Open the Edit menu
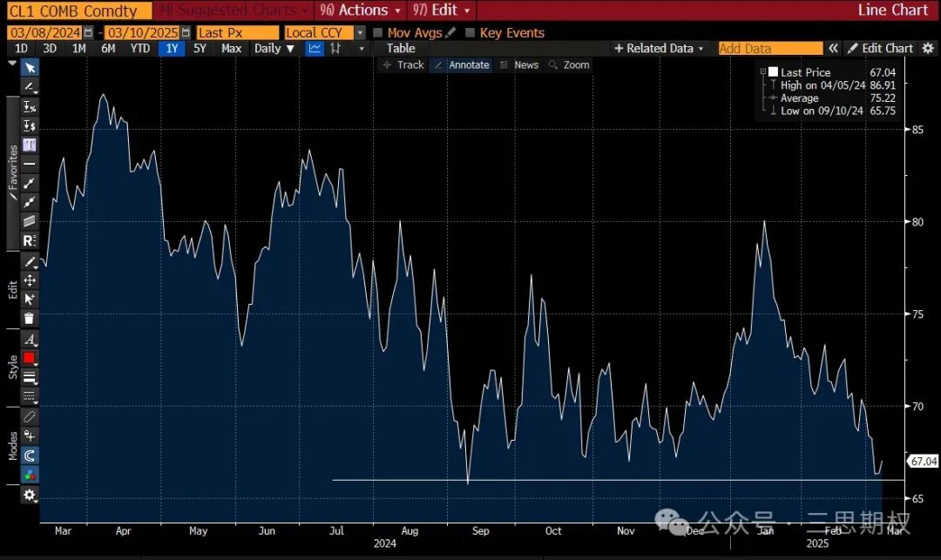Viewport: 941px width, 560px height. coord(442,10)
